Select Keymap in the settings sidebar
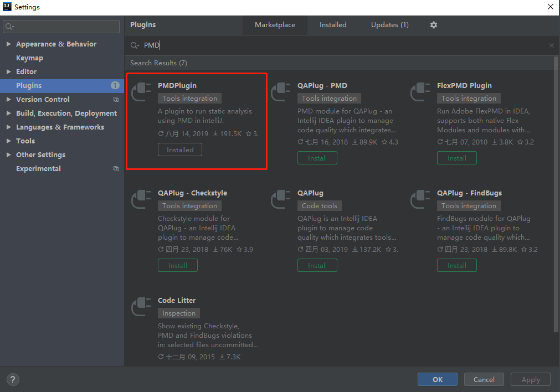 (29, 58)
